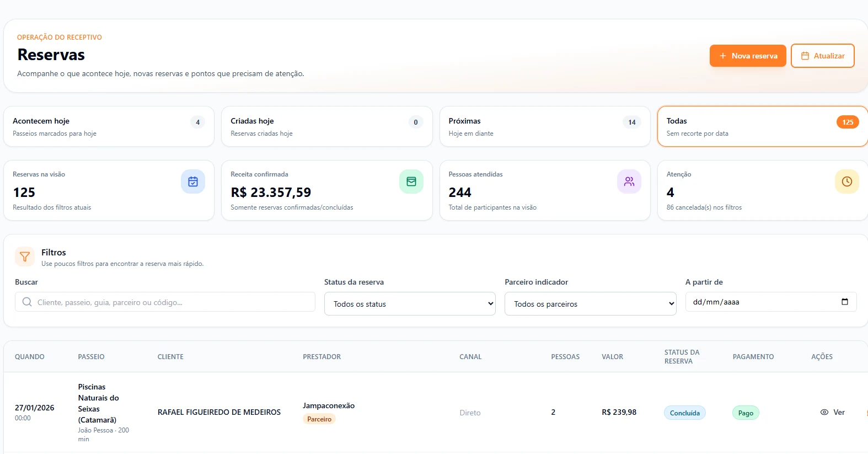Switch to the Criadas hoje tab
Screen dimensions: 868x454
(x=327, y=126)
